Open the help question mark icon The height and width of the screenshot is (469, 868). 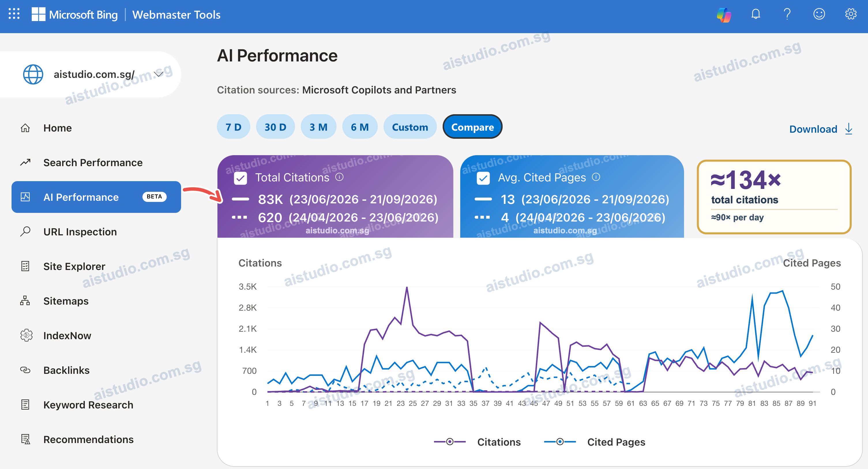(x=787, y=14)
